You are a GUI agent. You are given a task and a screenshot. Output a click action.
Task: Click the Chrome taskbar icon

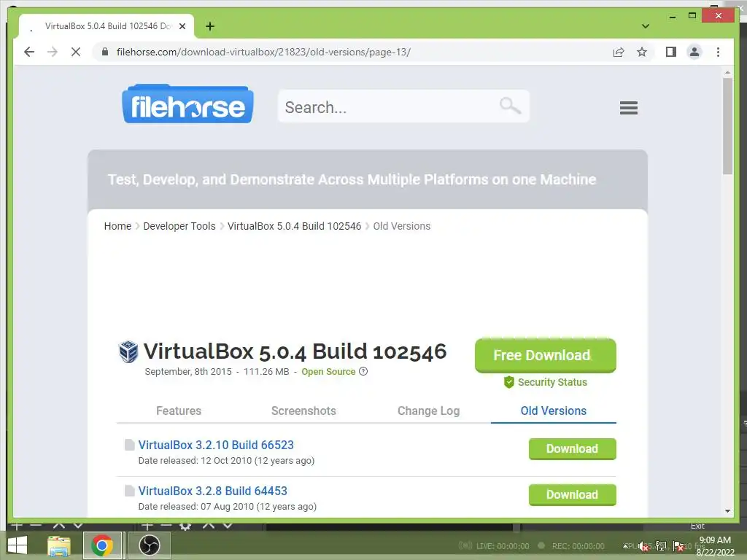pyautogui.click(x=102, y=545)
